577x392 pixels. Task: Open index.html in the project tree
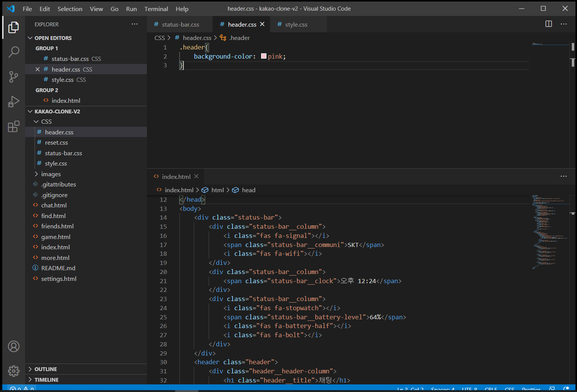click(x=86, y=247)
